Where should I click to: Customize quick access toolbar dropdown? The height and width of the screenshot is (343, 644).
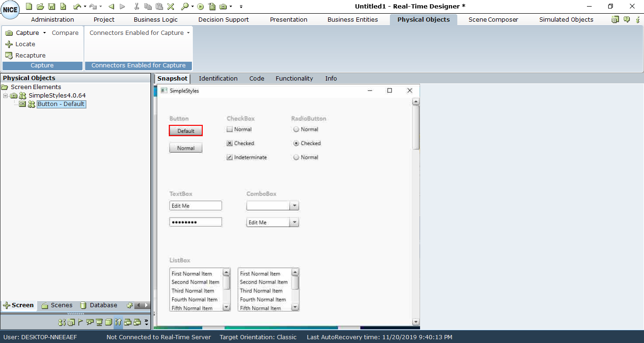[x=241, y=7]
